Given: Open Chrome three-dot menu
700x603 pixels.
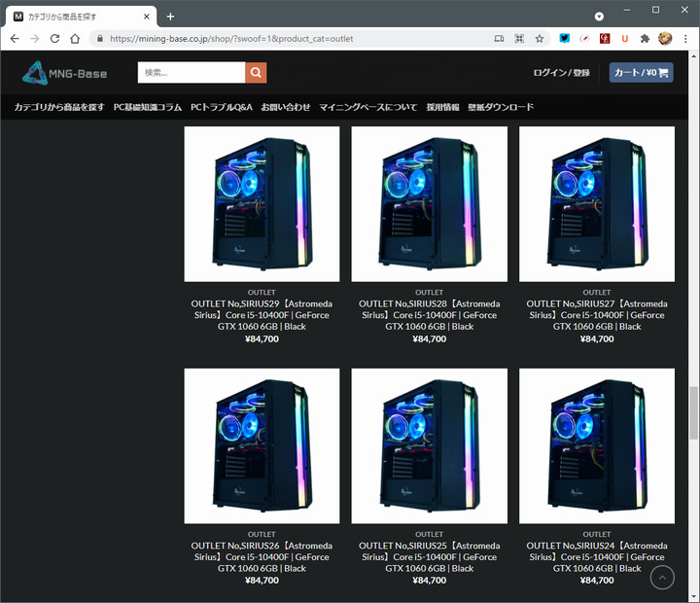Looking at the screenshot, I should tap(685, 39).
